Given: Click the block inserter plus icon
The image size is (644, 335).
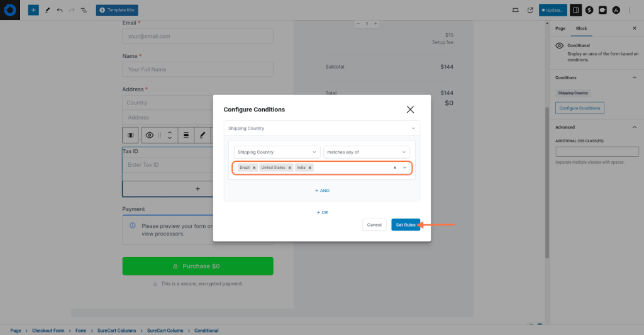Looking at the screenshot, I should point(33,10).
